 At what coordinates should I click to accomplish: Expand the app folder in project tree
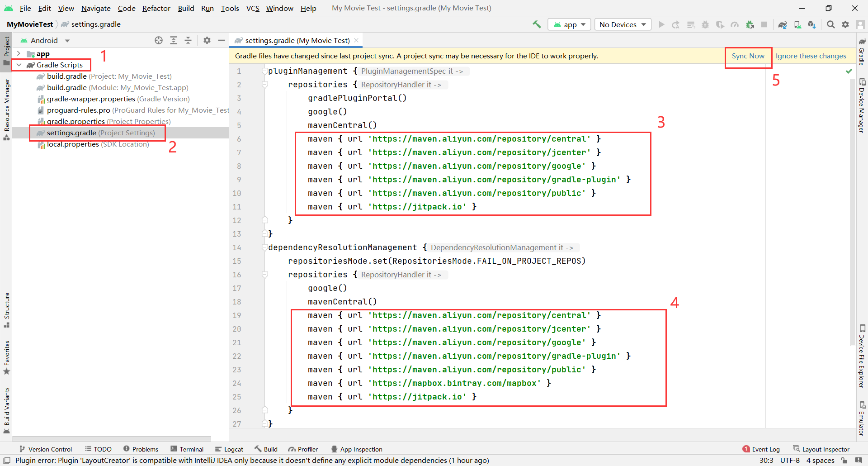coord(19,53)
